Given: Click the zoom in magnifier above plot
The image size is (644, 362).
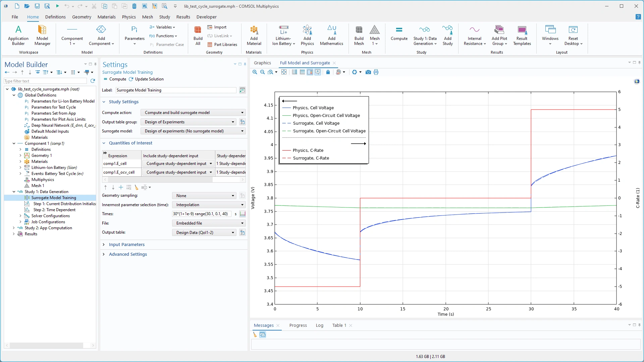Looking at the screenshot, I should pos(255,72).
